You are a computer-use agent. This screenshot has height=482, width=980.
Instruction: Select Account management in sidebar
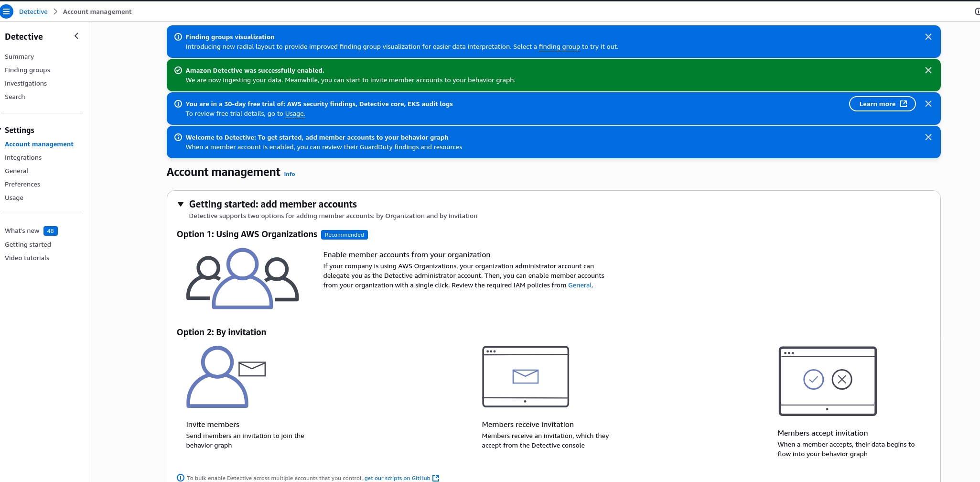pyautogui.click(x=39, y=144)
